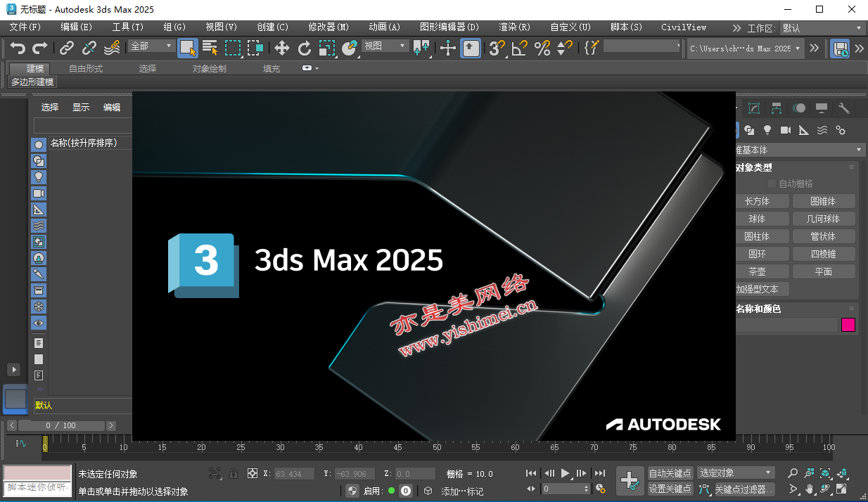
Task: Toggle eye visibility filter in scene explorer
Action: click(x=39, y=323)
